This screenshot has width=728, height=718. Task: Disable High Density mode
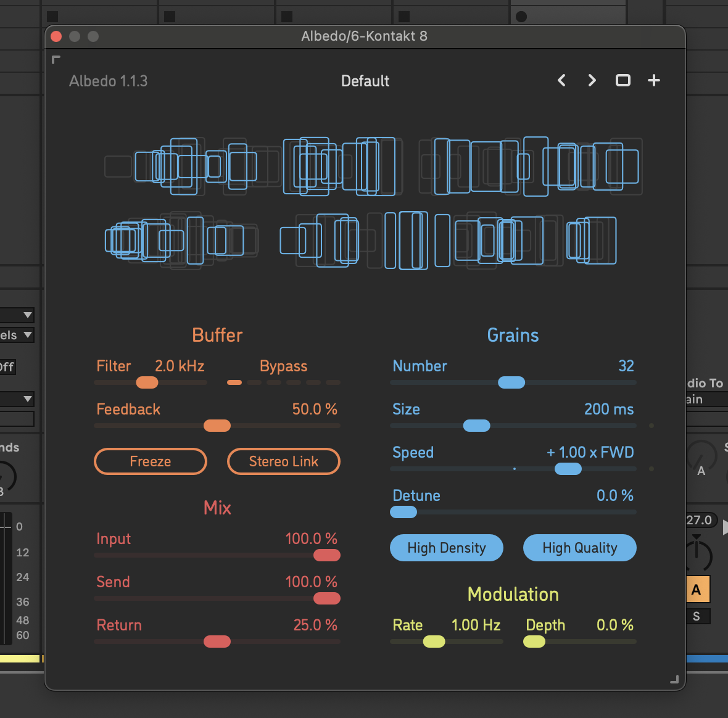pyautogui.click(x=447, y=548)
